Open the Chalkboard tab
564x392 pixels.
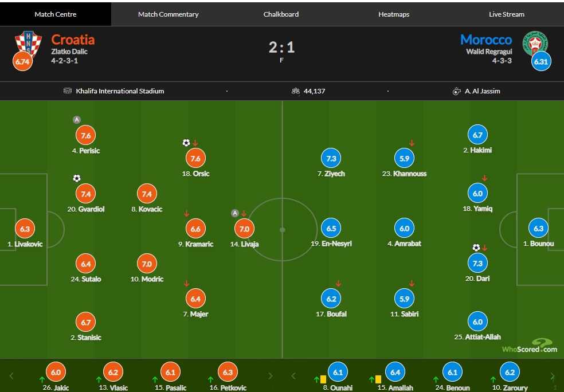point(281,14)
